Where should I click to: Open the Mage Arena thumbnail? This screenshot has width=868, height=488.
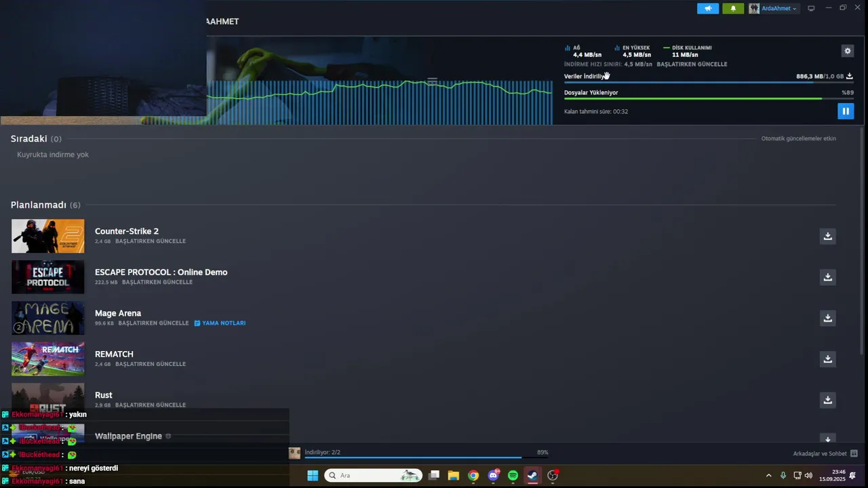pos(48,318)
